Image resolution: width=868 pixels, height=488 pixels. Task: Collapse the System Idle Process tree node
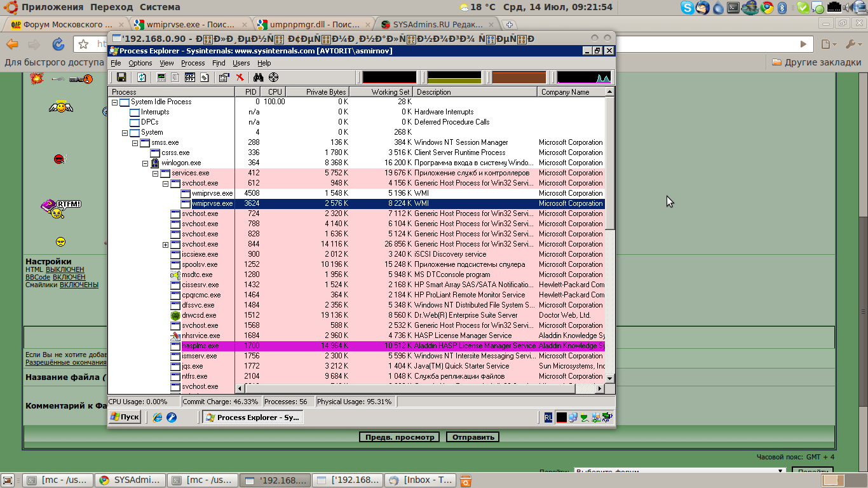tap(115, 102)
